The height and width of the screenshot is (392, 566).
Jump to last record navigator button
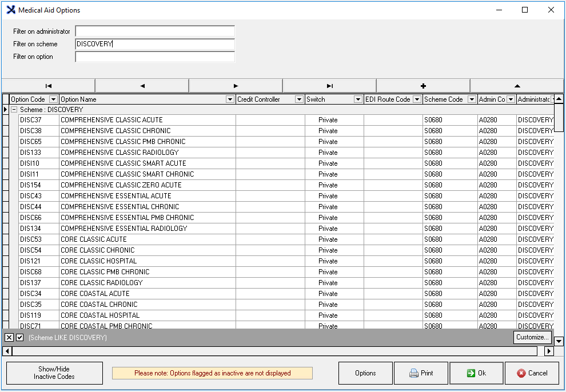[329, 86]
